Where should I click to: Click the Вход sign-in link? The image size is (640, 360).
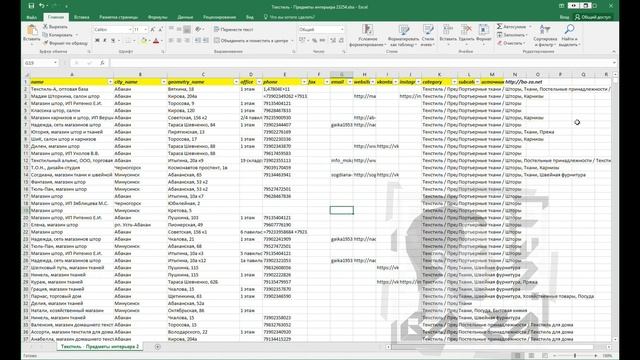564,17
